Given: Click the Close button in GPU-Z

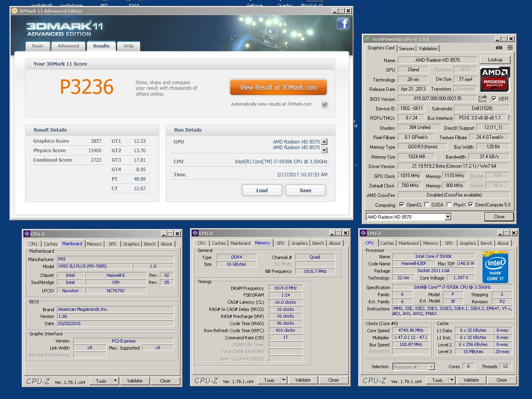Looking at the screenshot, I should pyautogui.click(x=499, y=217).
